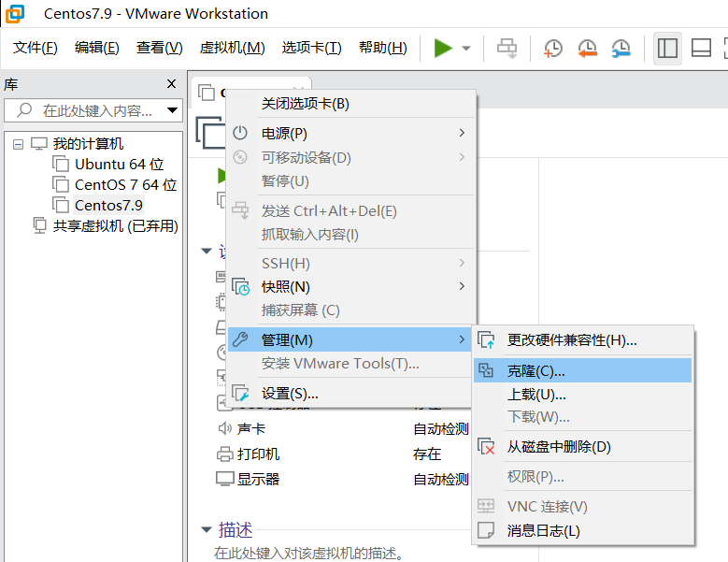
Task: Open the library search dropdown arrow
Action: point(172,110)
